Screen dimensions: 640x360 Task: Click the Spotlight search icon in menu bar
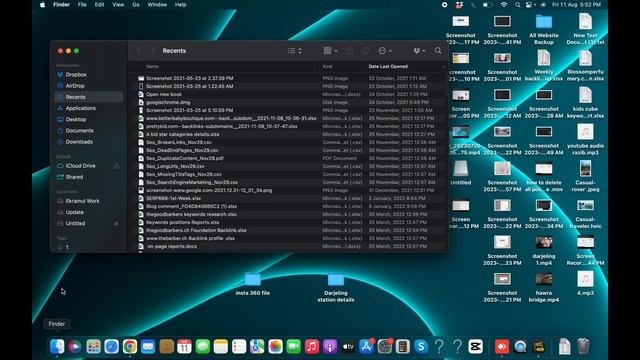tap(518, 5)
